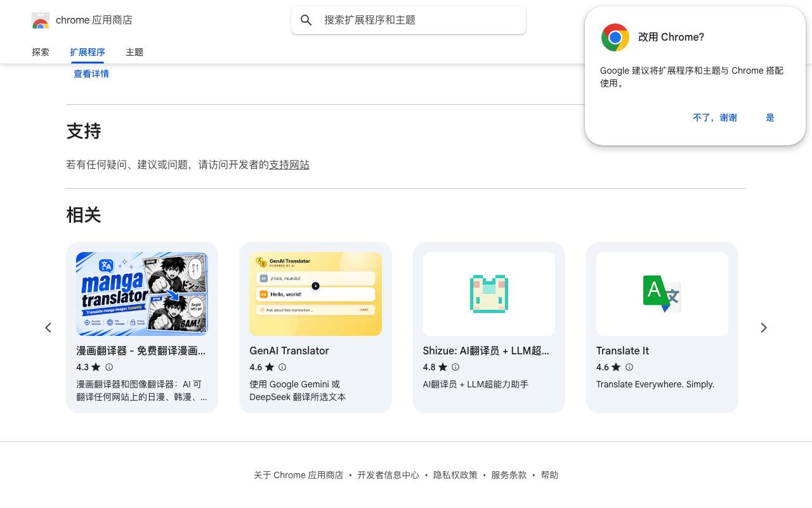Click the Chrome Web Store logo
This screenshot has height=508, width=812.
(41, 20)
